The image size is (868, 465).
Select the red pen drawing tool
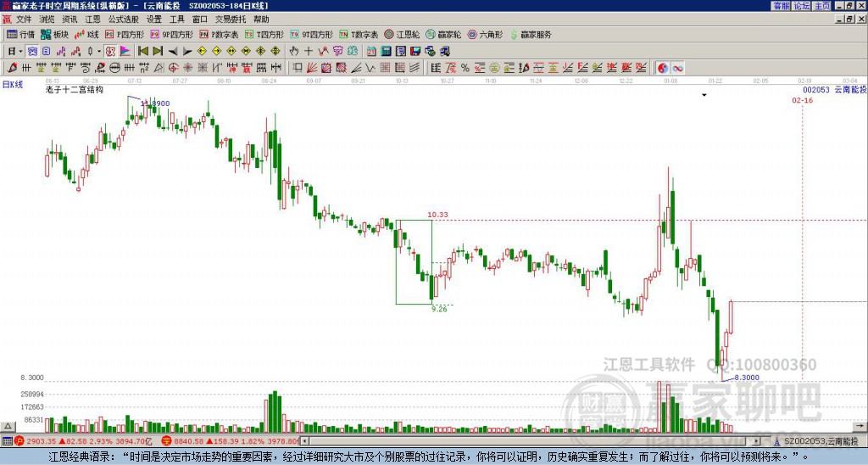tap(12, 68)
